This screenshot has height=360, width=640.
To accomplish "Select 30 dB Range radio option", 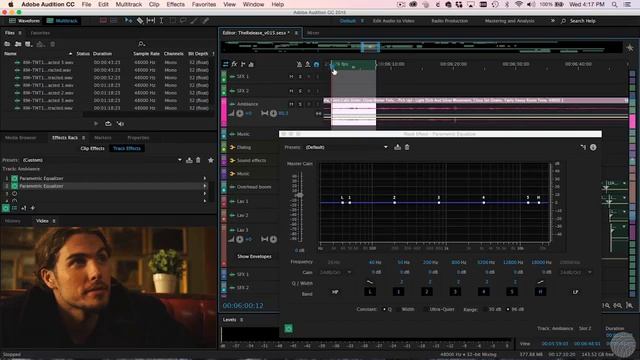I will coord(485,309).
